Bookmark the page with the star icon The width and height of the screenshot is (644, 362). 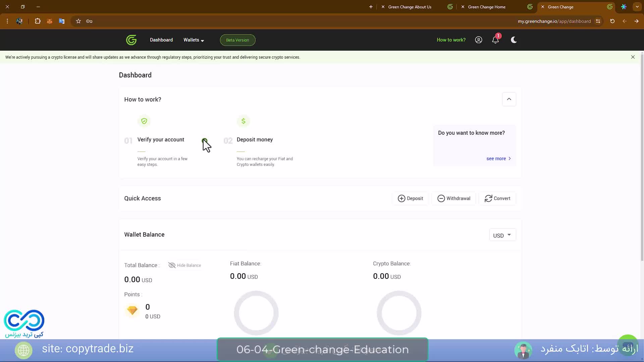click(78, 21)
